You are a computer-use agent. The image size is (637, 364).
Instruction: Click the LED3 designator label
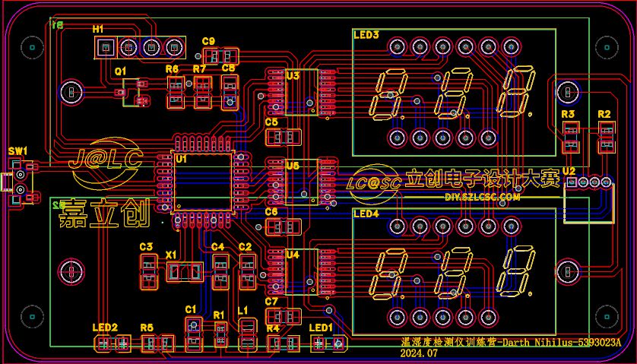tap(366, 35)
